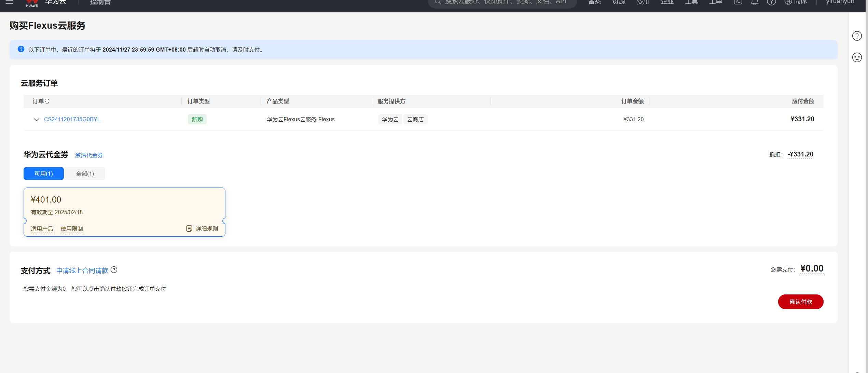
Task: Open the help icon in the top bar
Action: pos(771,2)
